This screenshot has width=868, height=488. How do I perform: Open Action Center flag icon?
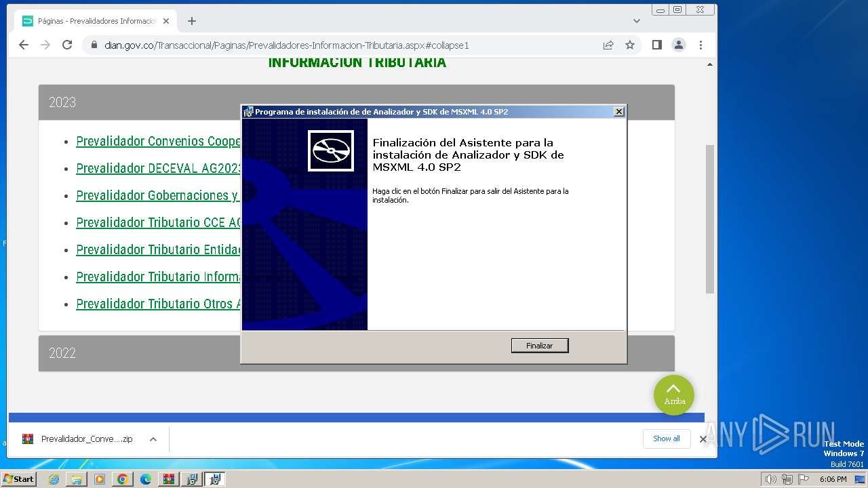coord(803,479)
